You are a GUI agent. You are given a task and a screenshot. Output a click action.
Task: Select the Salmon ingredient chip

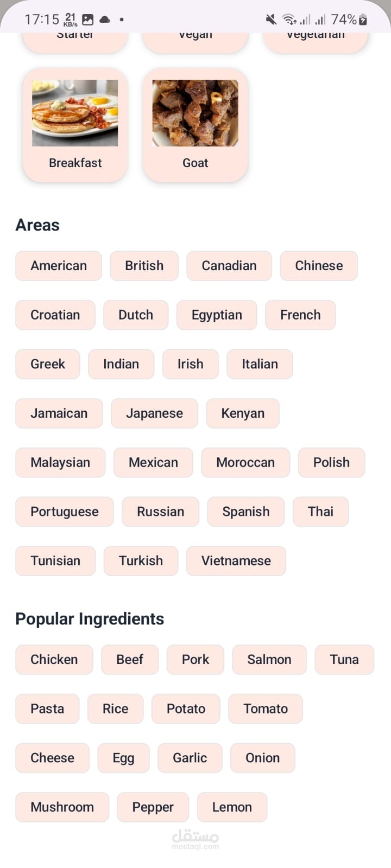269,660
